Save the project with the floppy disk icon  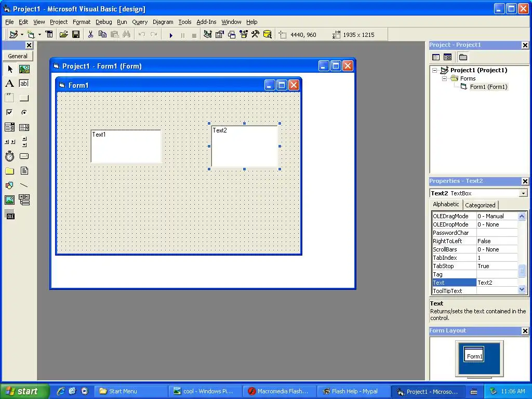[76, 34]
